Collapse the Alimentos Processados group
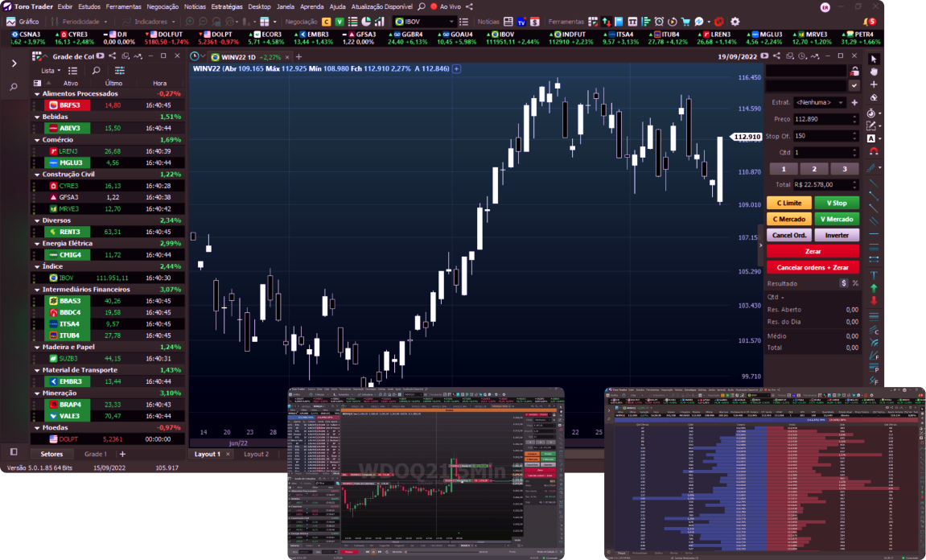The width and height of the screenshot is (926, 560). [x=37, y=94]
